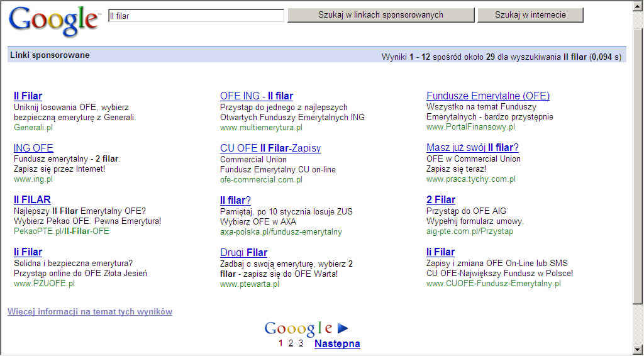Click the scrollbar up arrow

click(637, 8)
